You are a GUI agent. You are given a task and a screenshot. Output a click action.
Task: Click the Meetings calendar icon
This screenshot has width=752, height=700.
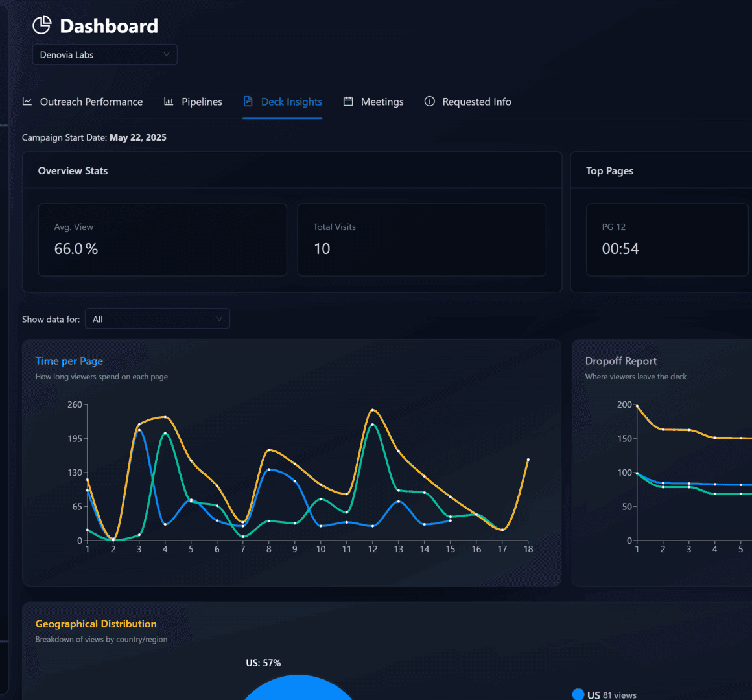click(348, 101)
